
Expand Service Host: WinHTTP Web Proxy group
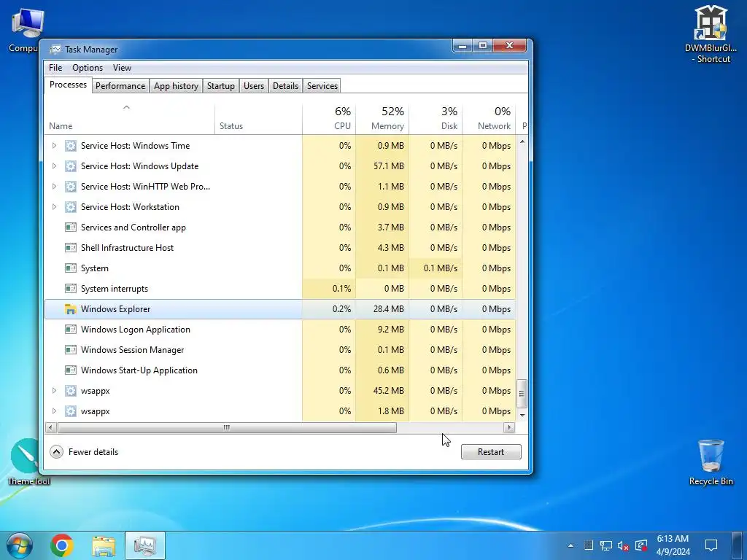coord(54,187)
